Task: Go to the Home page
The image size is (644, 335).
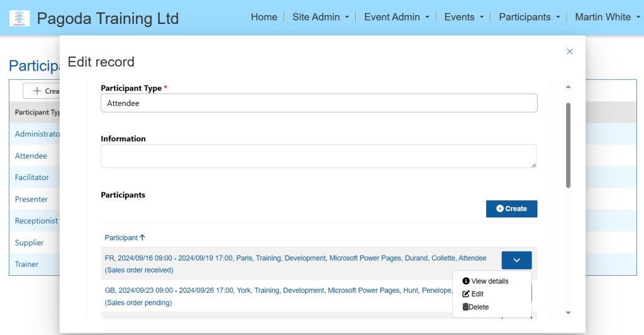Action: [264, 17]
